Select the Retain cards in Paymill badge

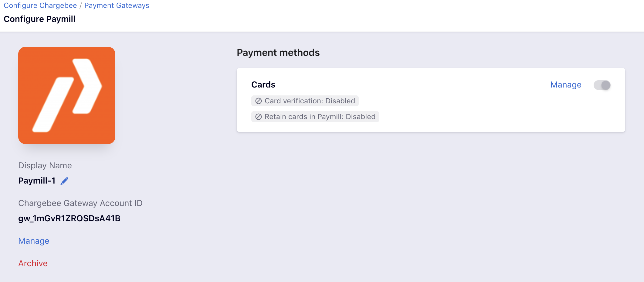(x=315, y=117)
